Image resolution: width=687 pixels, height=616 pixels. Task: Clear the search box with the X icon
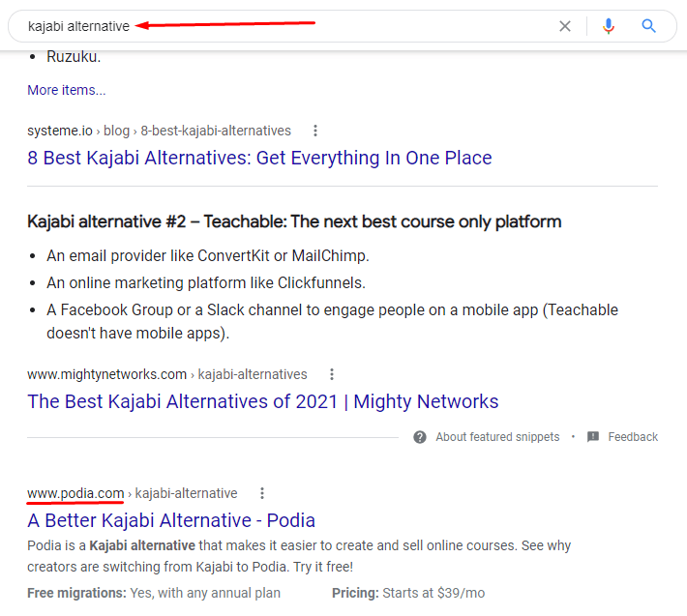pos(565,26)
